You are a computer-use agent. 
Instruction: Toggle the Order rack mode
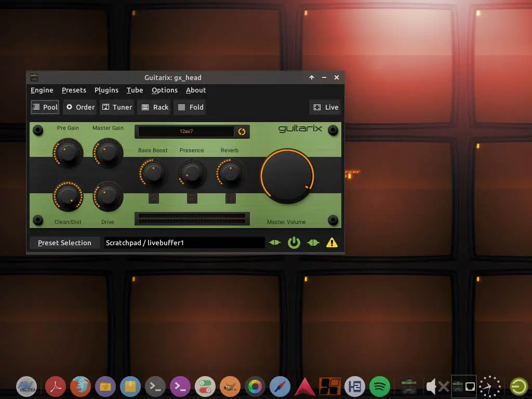pyautogui.click(x=80, y=107)
